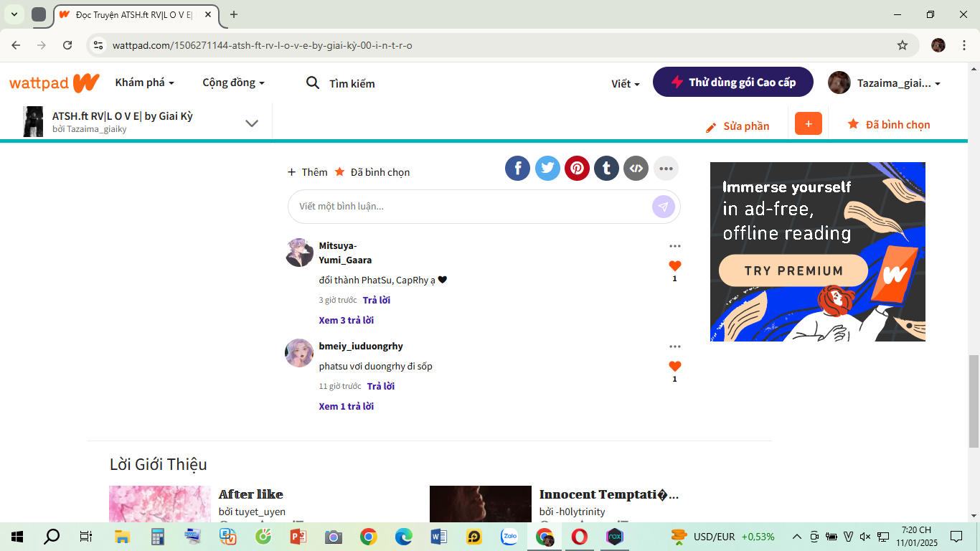
Task: Open Mitsuya-Yumi_Gaara's profile name
Action: click(x=345, y=253)
